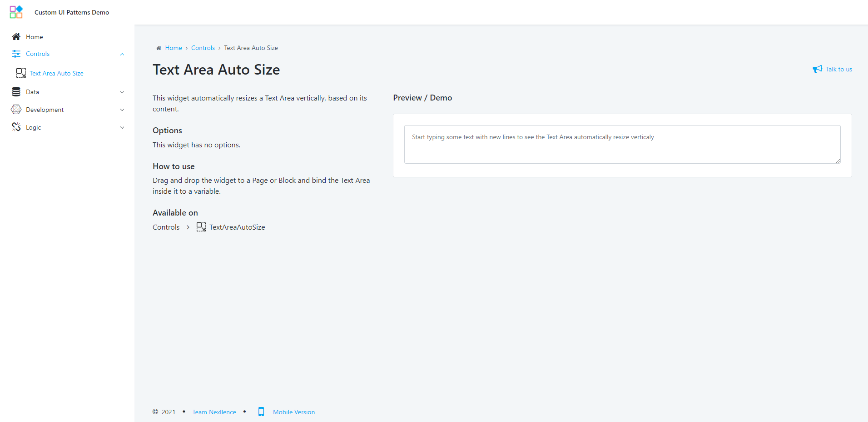The width and height of the screenshot is (868, 422).
Task: Click the Custom UI Patterns Demo logo
Action: (15, 12)
